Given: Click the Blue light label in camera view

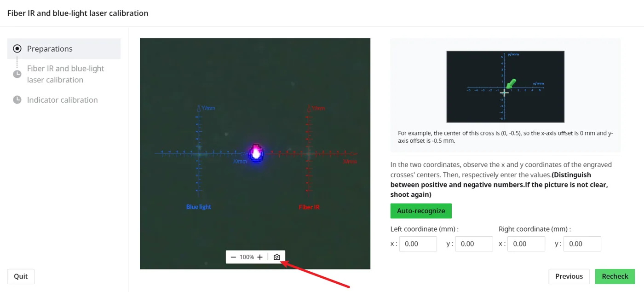Looking at the screenshot, I should [x=199, y=207].
